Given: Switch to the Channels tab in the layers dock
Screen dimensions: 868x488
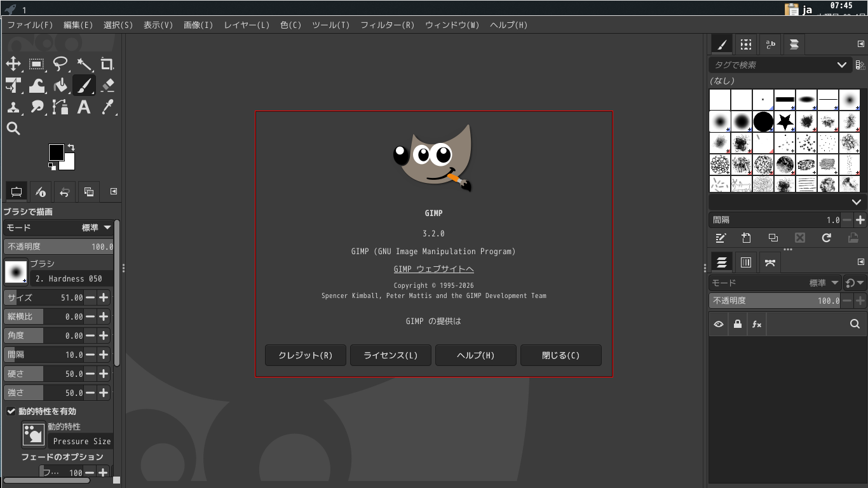Looking at the screenshot, I should pos(745,262).
